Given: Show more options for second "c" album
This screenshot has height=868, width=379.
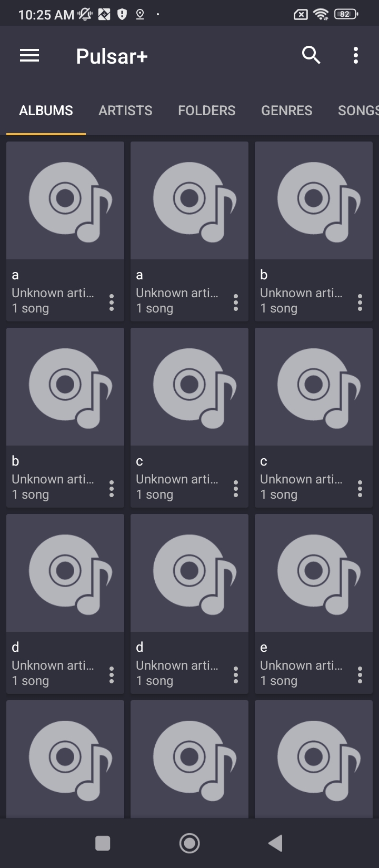Looking at the screenshot, I should point(360,489).
